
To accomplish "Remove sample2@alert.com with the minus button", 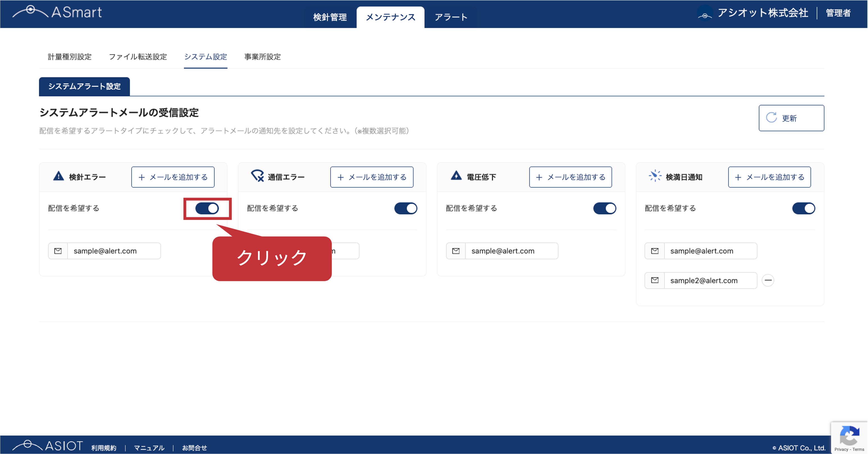I will coord(768,280).
